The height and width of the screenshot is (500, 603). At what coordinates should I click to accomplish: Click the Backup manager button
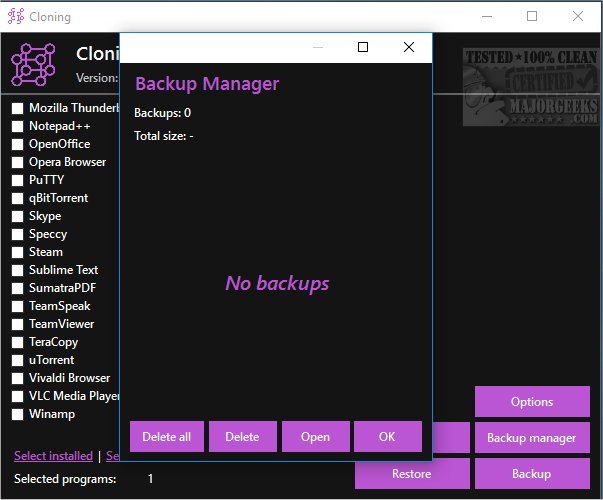tap(532, 438)
